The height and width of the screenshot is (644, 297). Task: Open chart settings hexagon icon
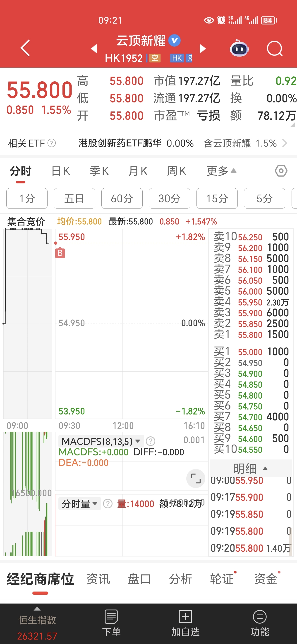281,171
